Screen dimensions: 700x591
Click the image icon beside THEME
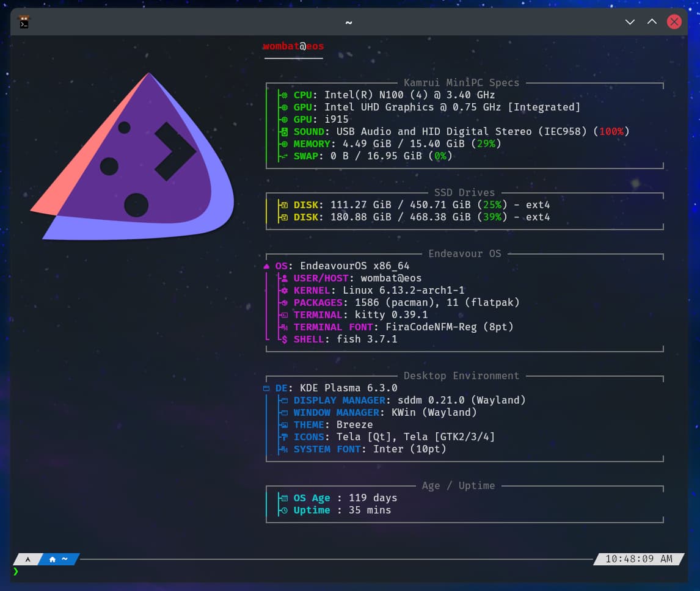point(285,425)
